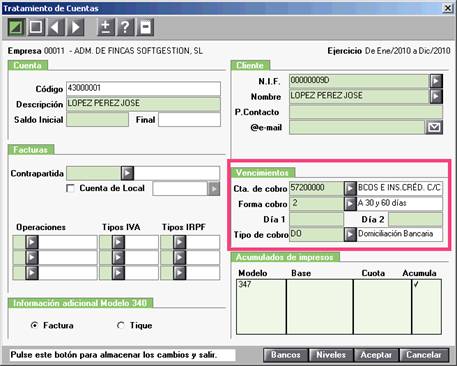
Task: Click the Código field with 43000001
Action: pyautogui.click(x=143, y=89)
